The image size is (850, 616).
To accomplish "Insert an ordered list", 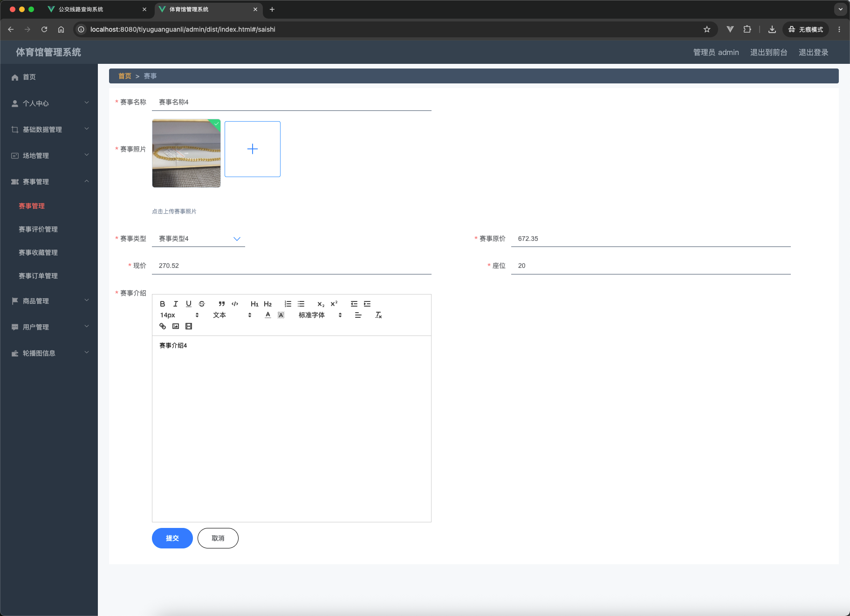I will click(288, 304).
